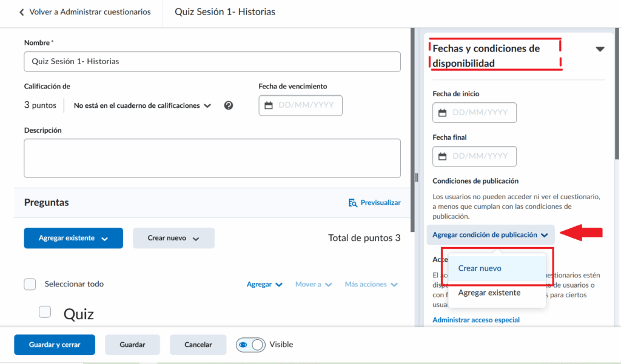
Task: Click the Guardar y cerrar button
Action: tap(55, 345)
